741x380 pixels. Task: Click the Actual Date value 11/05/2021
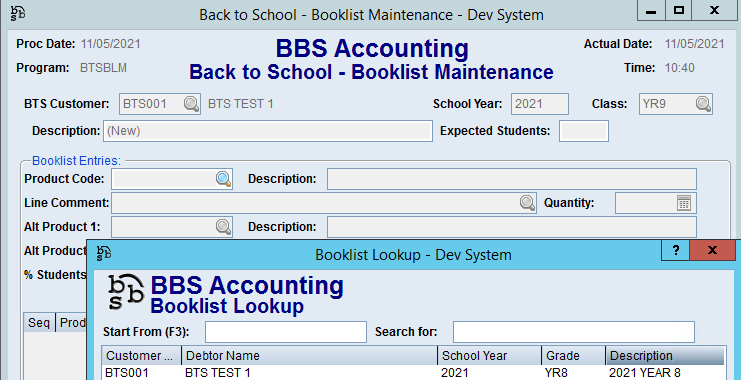click(694, 44)
